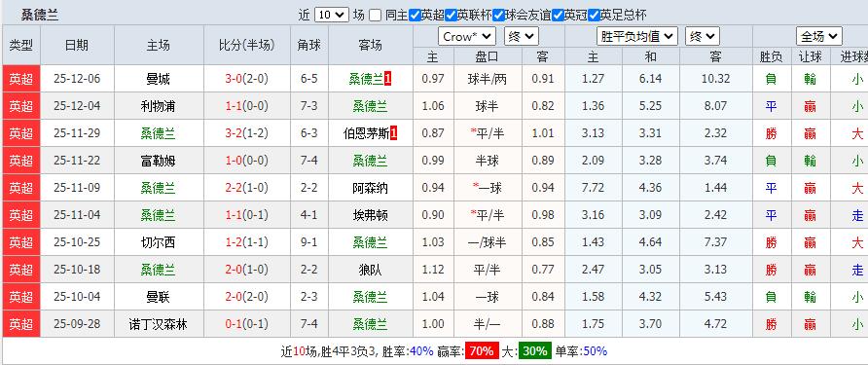Image resolution: width=868 pixels, height=365 pixels.
Task: Open the 全场 dropdown
Action: (x=818, y=37)
